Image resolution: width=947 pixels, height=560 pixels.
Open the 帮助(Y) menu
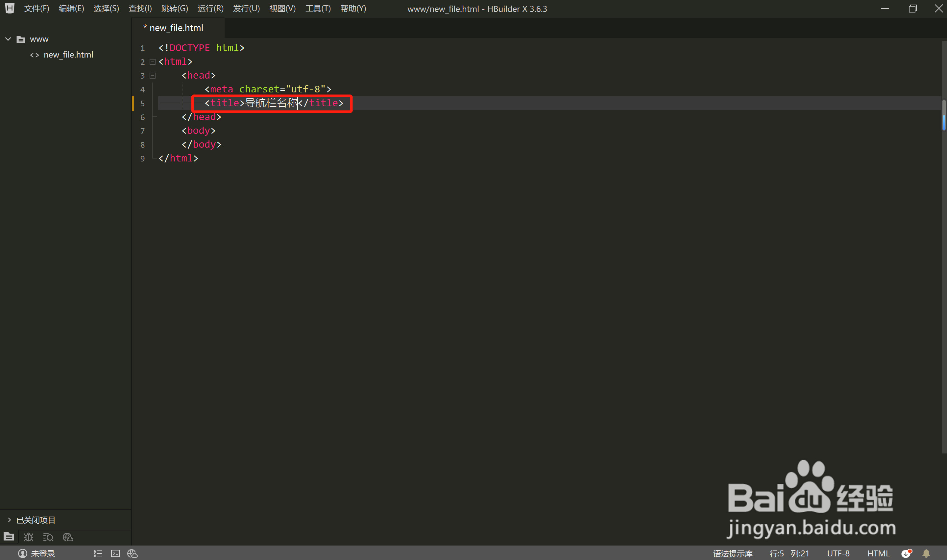click(353, 8)
